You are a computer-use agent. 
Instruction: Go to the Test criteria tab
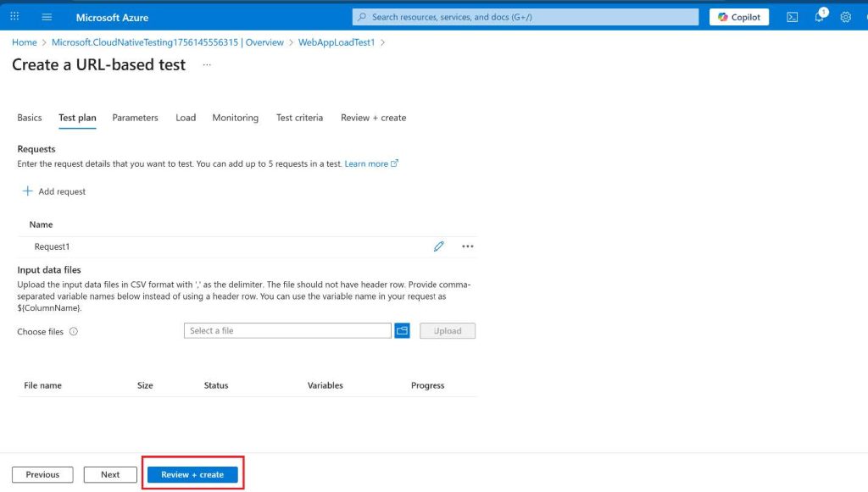pos(299,118)
